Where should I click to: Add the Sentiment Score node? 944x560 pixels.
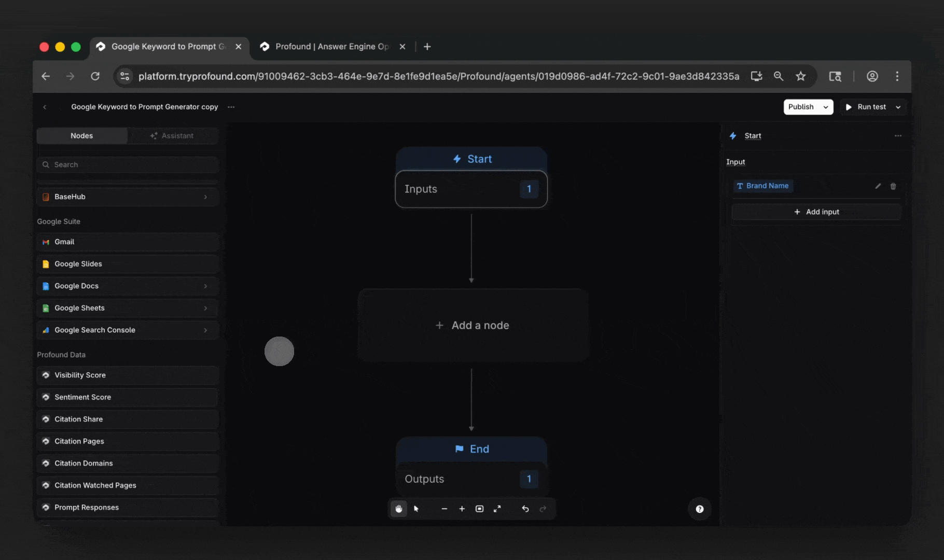[128, 397]
